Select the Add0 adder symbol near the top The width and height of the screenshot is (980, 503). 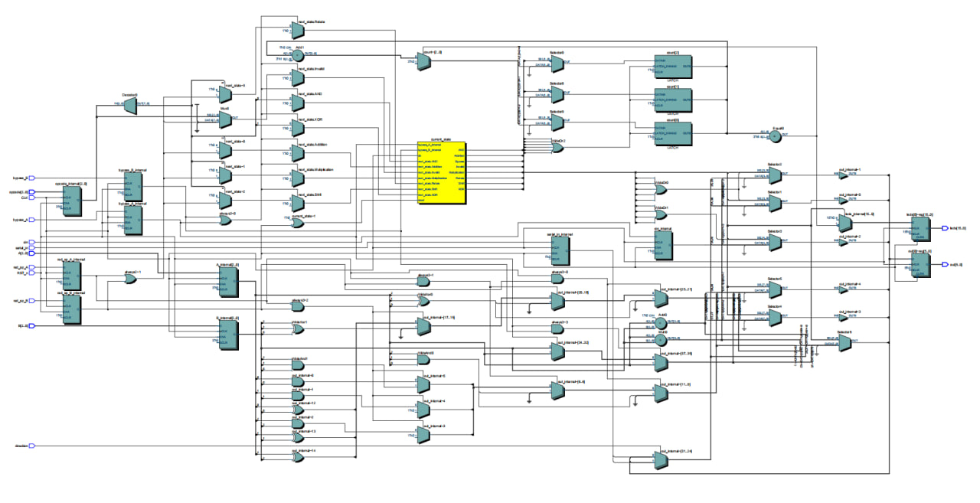coord(298,54)
